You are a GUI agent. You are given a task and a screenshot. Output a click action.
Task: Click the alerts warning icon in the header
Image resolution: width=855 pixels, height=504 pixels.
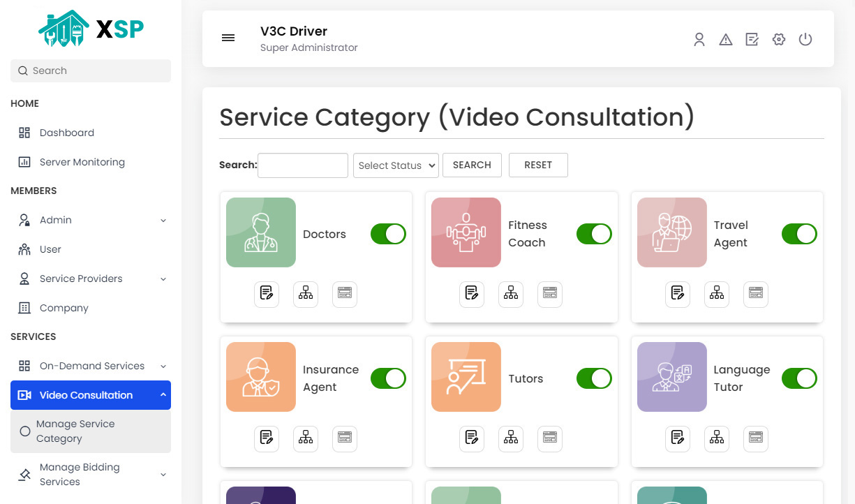(x=726, y=39)
